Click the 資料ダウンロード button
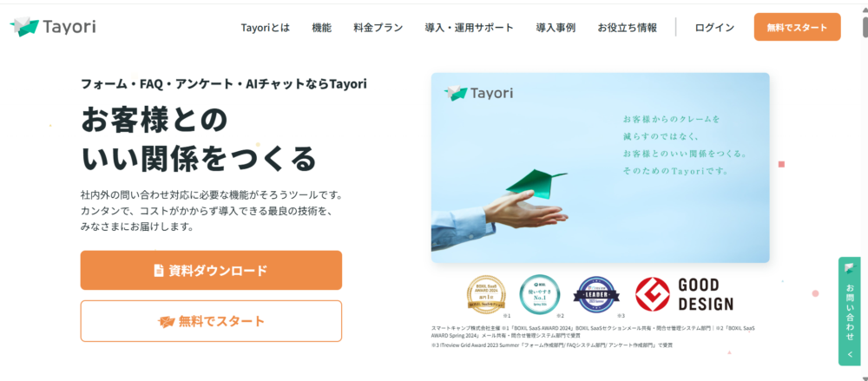The image size is (868, 381). point(211,270)
